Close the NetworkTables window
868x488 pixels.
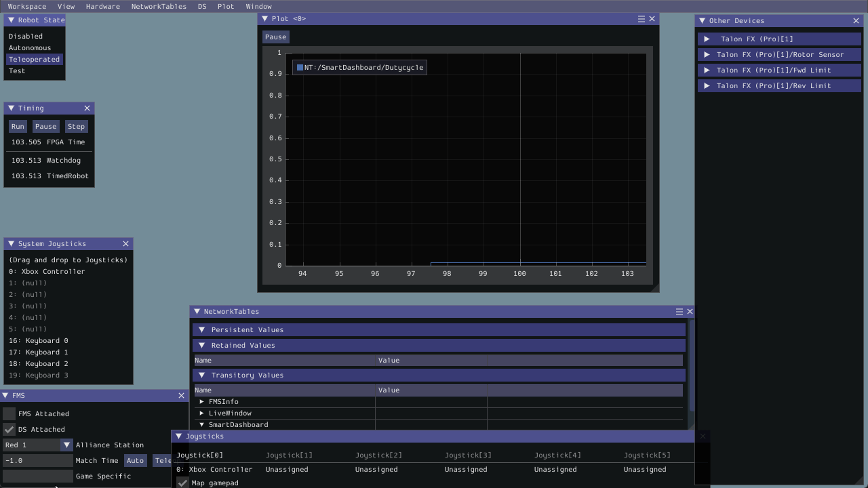690,312
